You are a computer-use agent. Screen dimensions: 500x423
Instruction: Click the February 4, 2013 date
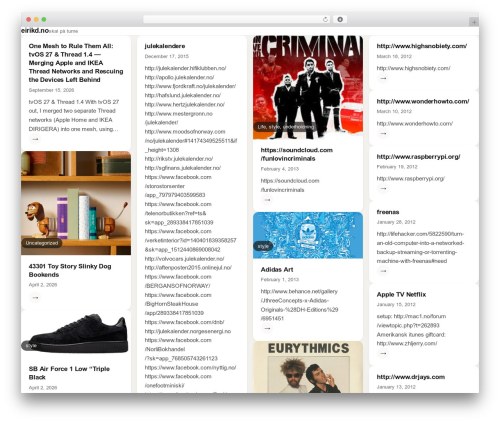(x=280, y=169)
